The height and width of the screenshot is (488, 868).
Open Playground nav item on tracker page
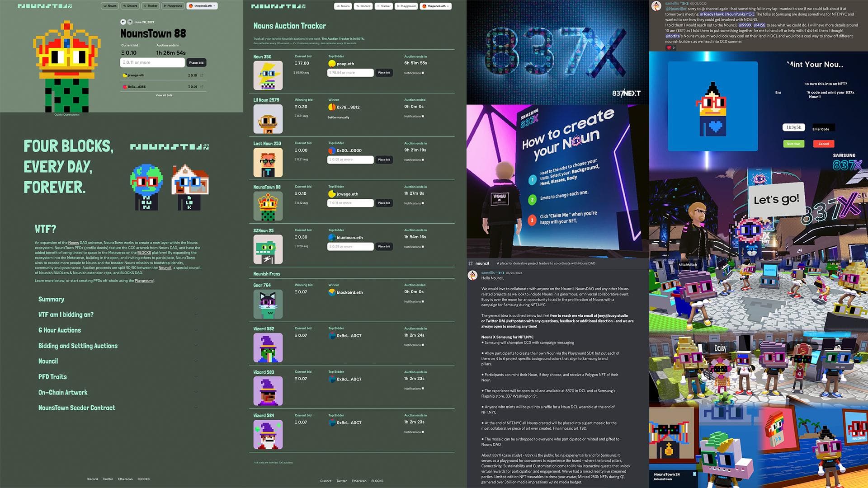click(406, 6)
